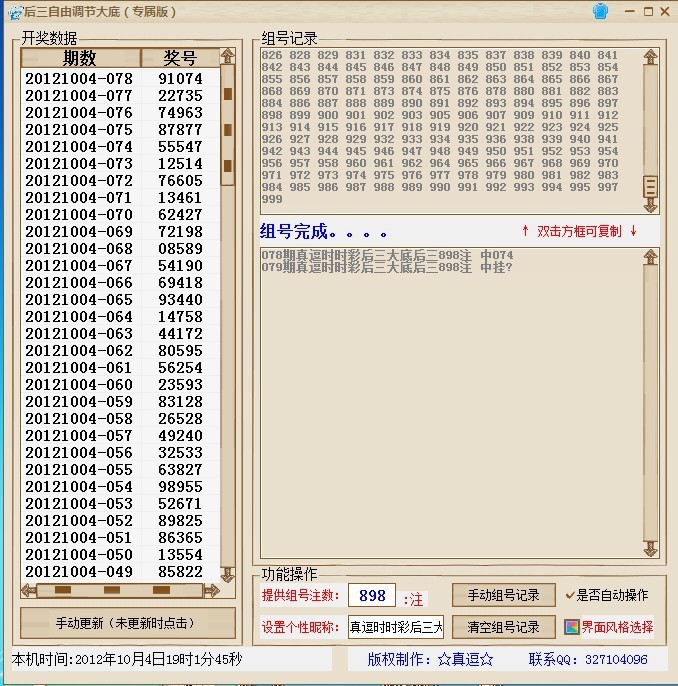Screen dimensions: 678x686
Task: Select row 20121004-065
Action: tap(120, 300)
